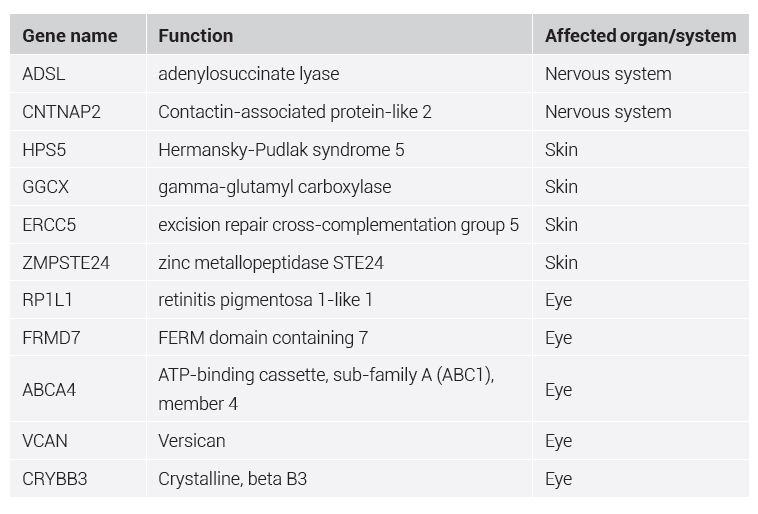Click the zinc metallopeptidase STE24 text
This screenshot has width=758, height=514.
270,263
